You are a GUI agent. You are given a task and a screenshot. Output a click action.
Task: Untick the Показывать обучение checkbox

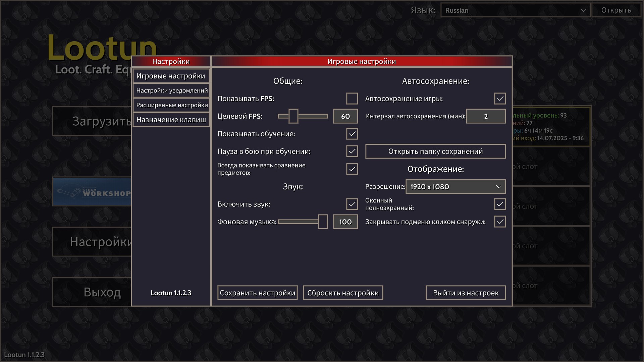click(352, 134)
